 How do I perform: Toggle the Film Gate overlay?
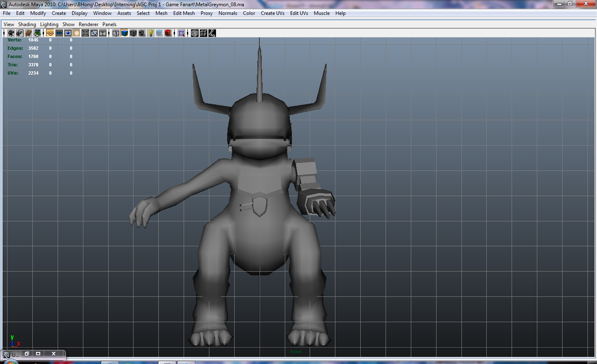point(59,33)
